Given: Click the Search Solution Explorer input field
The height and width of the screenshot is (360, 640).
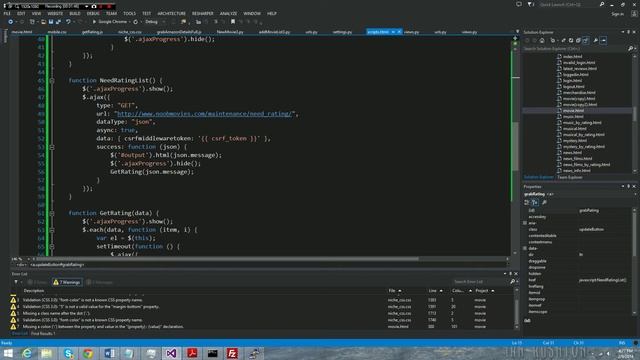Looking at the screenshot, I should (575, 49).
